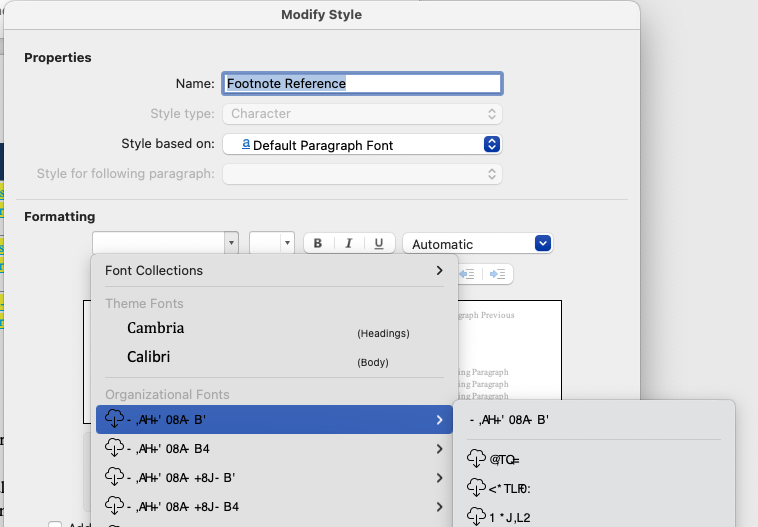Click cloud download icon for 1*J,L2 font
Screen dimensions: 758x527
(476, 516)
